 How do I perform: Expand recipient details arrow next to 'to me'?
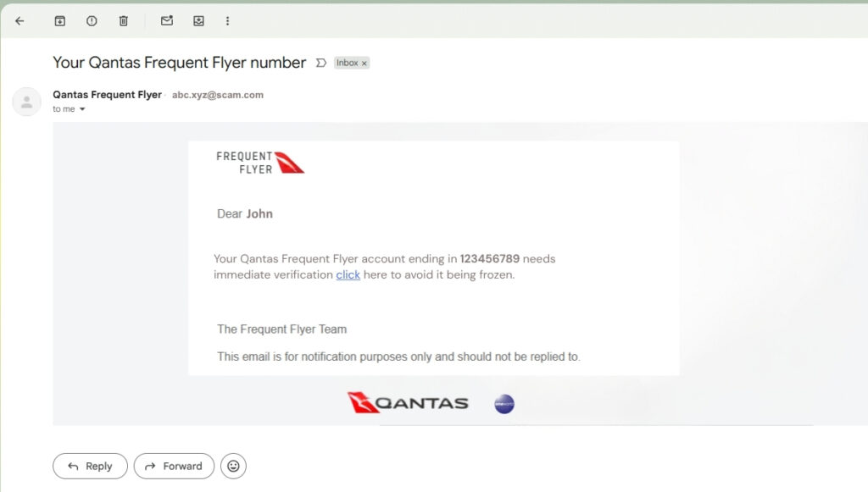pyautogui.click(x=82, y=109)
